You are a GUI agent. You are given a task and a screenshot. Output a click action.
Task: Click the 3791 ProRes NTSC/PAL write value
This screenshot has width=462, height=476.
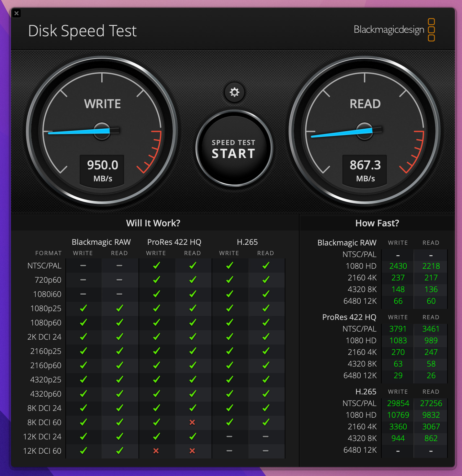point(398,329)
